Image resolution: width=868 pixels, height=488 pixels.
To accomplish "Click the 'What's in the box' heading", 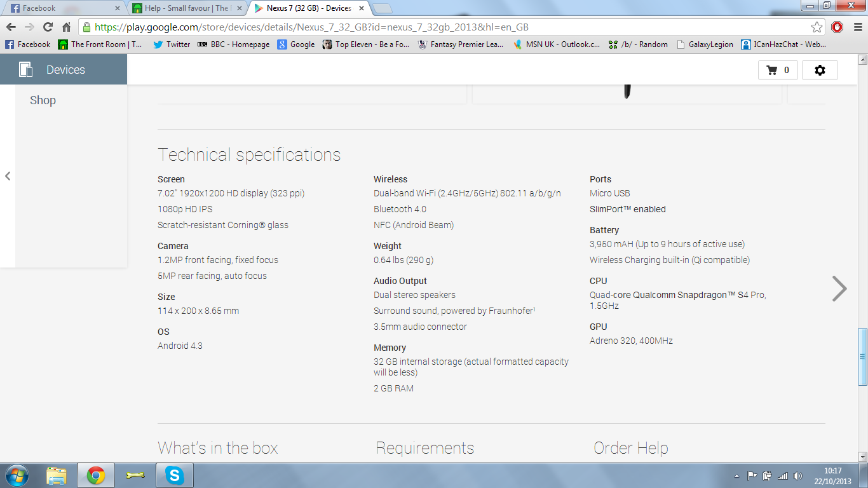I will click(x=218, y=448).
